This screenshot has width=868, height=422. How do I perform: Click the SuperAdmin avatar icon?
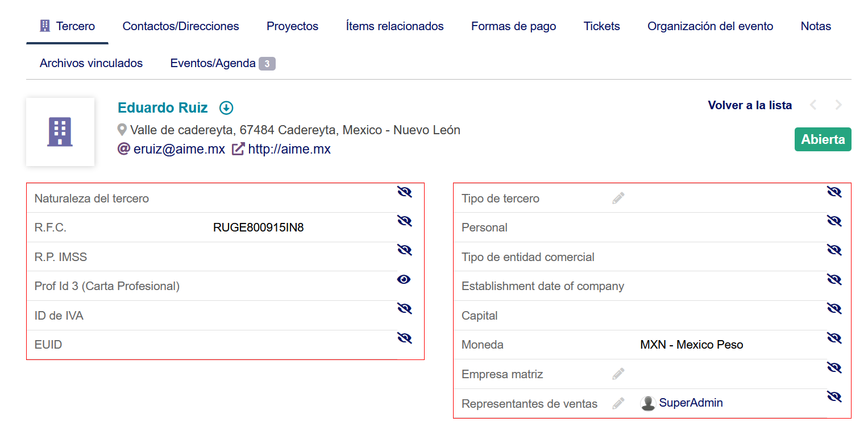(648, 403)
